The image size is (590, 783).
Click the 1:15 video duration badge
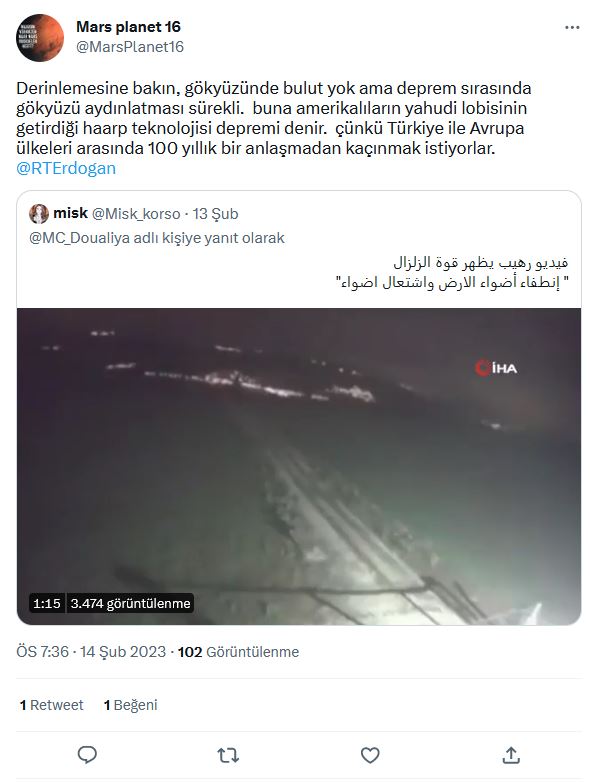[46, 603]
